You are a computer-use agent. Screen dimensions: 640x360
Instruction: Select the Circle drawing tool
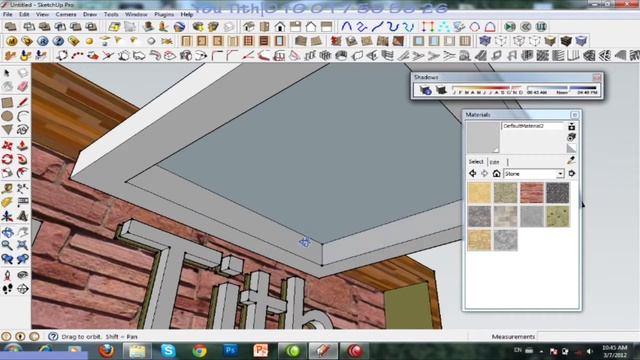(x=7, y=116)
